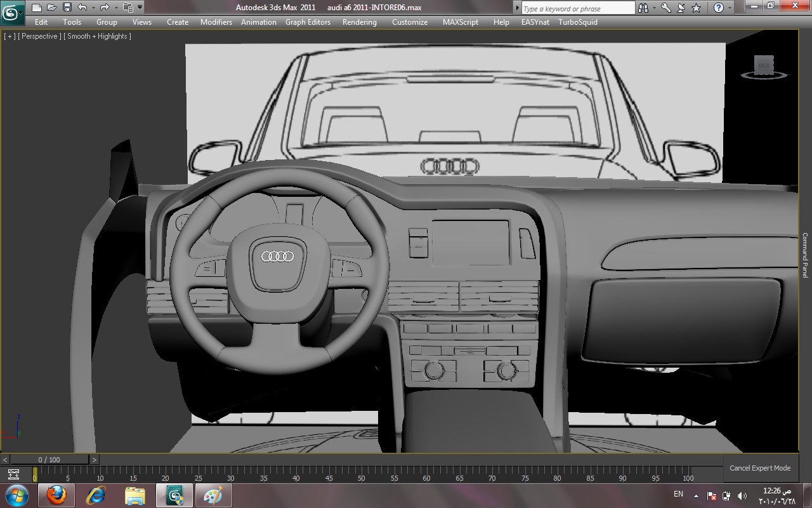The image size is (812, 508).
Task: Open the Tools menu
Action: tap(72, 22)
